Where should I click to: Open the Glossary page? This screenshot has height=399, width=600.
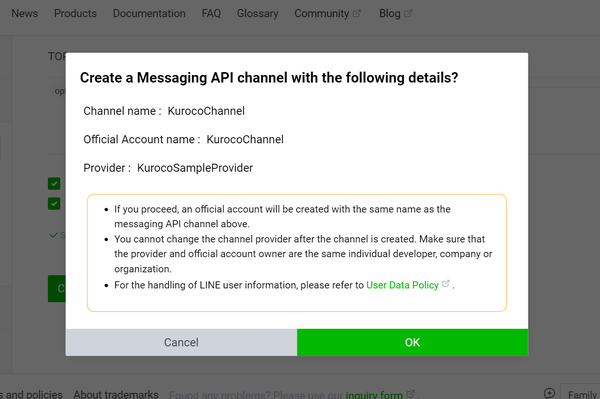tap(258, 13)
